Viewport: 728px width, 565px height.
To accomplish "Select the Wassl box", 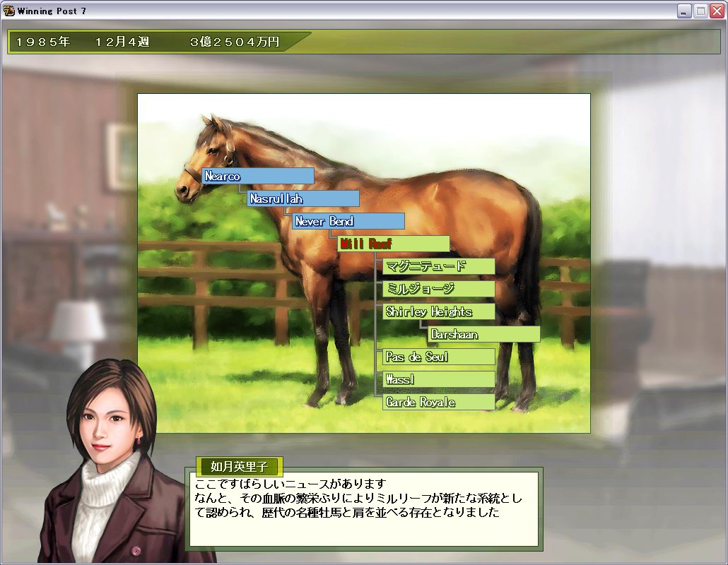I will tap(439, 379).
